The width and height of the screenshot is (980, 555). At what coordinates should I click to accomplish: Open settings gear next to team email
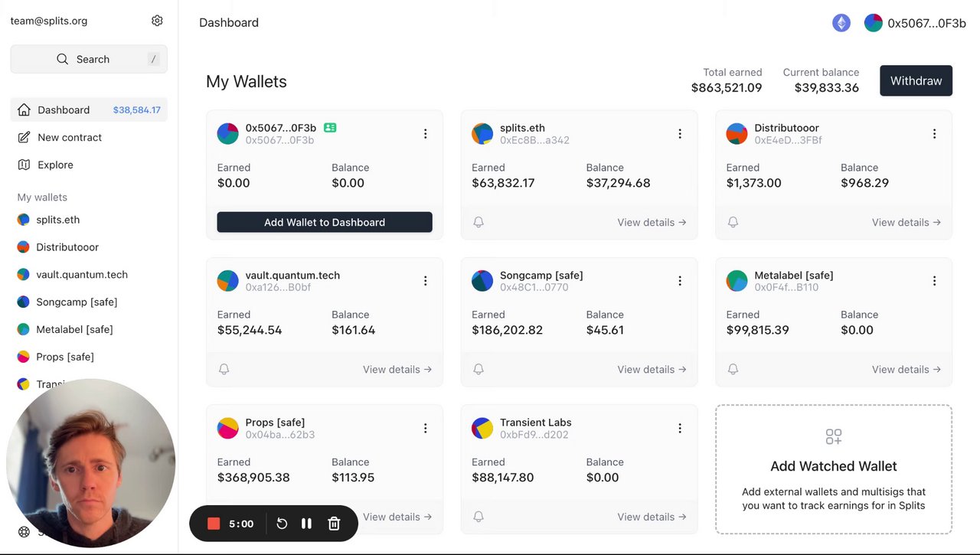pos(157,21)
